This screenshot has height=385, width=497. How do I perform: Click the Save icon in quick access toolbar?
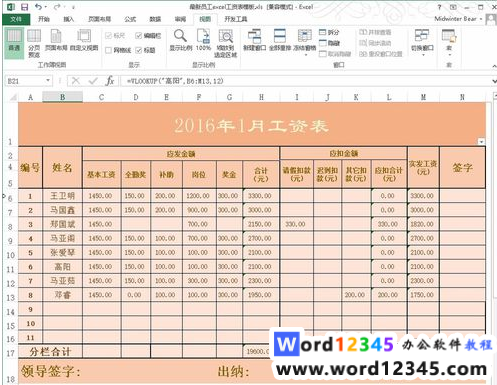coord(24,7)
